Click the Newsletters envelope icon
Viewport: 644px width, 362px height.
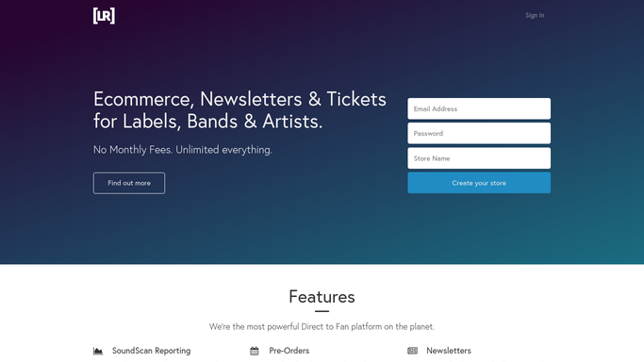pos(412,351)
